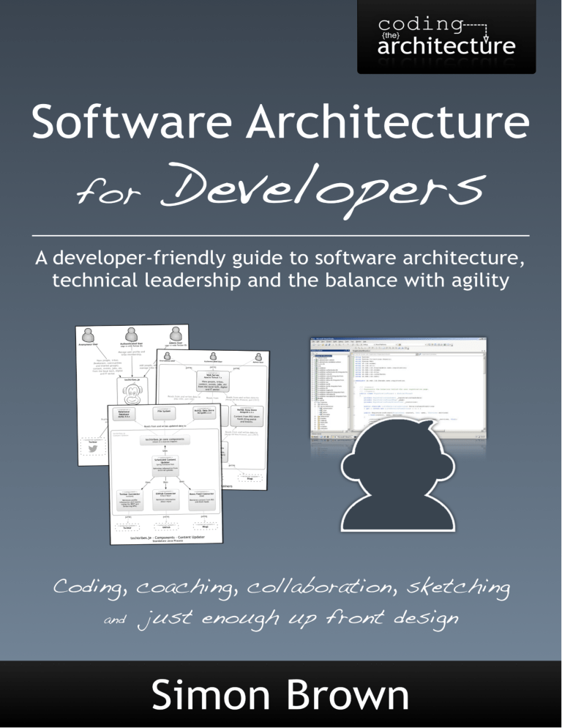Click the coding the architecture logo
Viewport: 562px width, 728px height.
click(446, 37)
